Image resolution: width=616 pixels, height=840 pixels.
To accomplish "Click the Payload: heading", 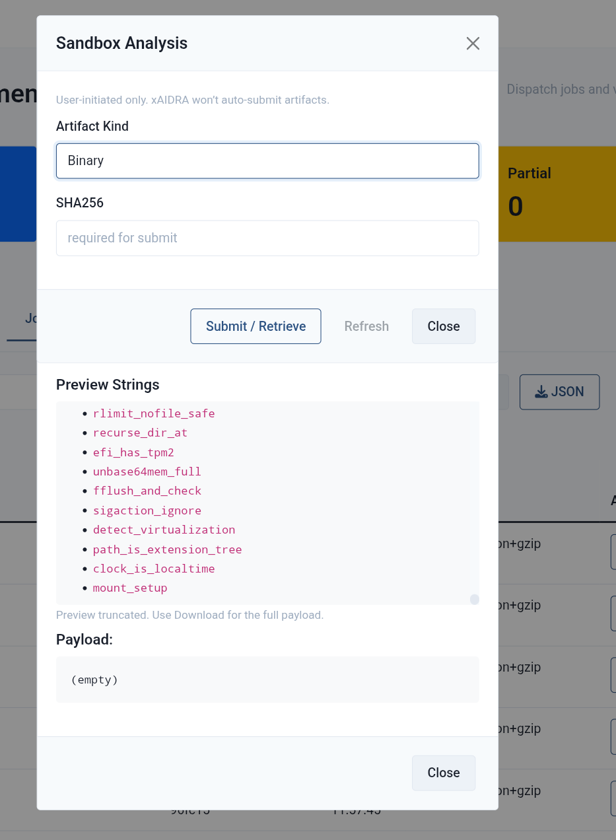I will pyautogui.click(x=85, y=639).
